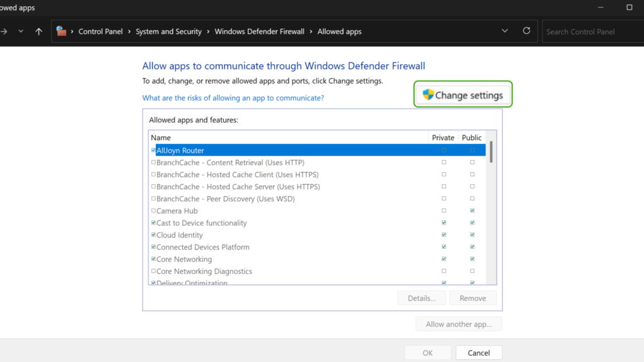Minimize the Allowed apps window
The width and height of the screenshot is (644, 362).
click(601, 8)
